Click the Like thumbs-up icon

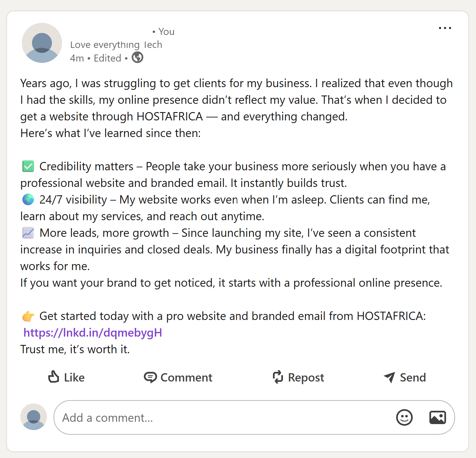coord(54,377)
